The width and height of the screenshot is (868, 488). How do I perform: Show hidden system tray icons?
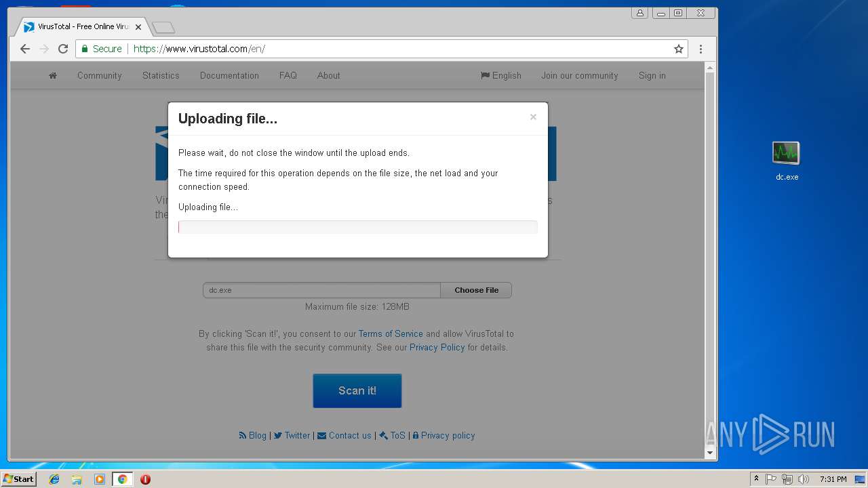click(756, 479)
